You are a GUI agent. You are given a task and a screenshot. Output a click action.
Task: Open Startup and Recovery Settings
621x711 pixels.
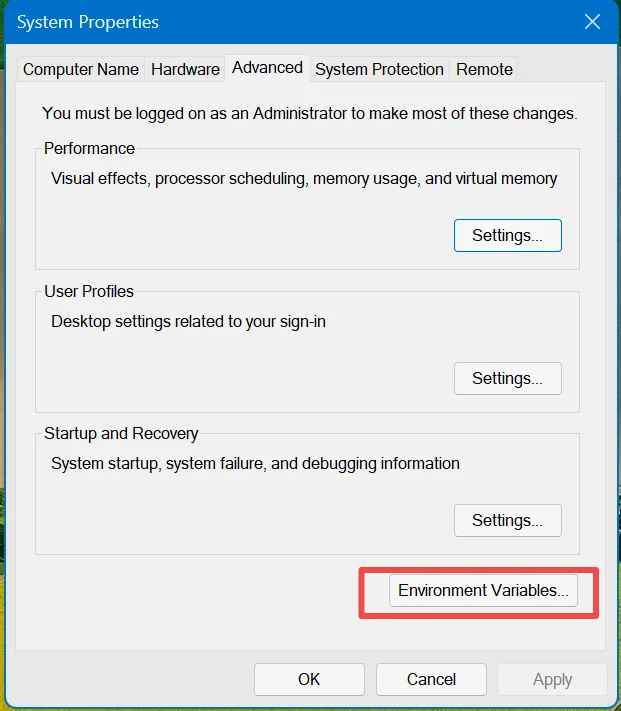tap(507, 521)
